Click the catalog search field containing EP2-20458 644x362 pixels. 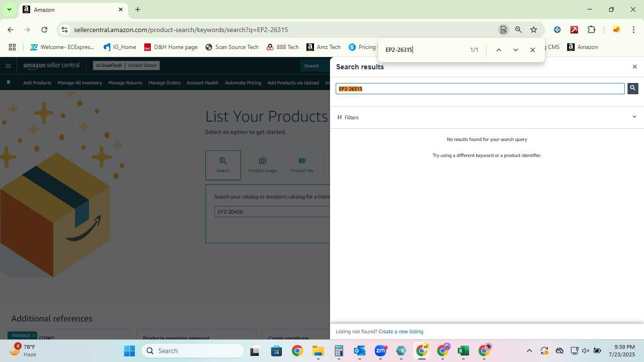[x=272, y=212]
